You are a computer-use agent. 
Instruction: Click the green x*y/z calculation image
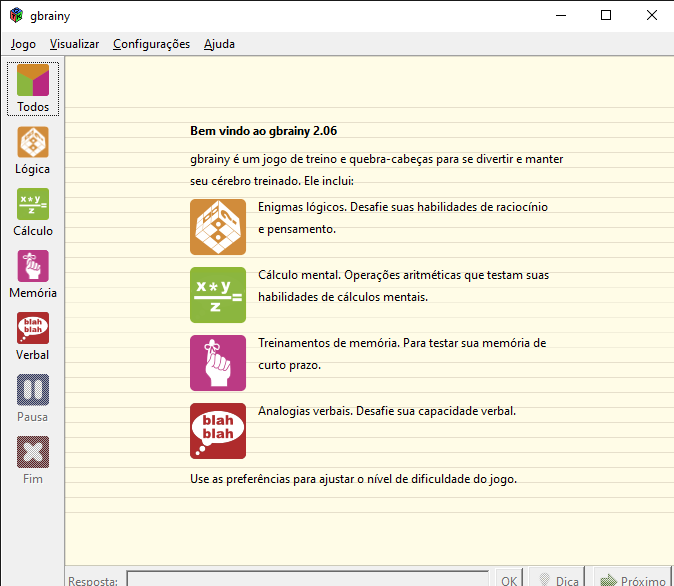(x=217, y=295)
